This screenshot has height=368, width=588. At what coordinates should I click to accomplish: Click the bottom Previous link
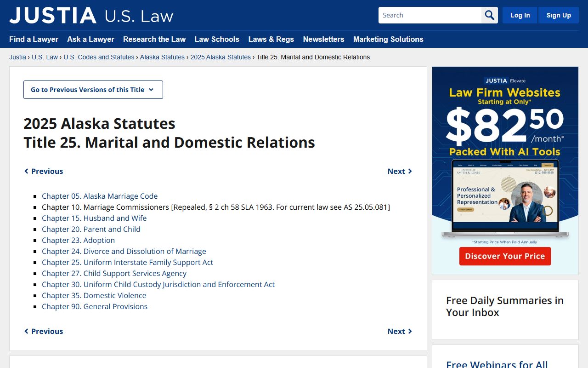tap(44, 331)
